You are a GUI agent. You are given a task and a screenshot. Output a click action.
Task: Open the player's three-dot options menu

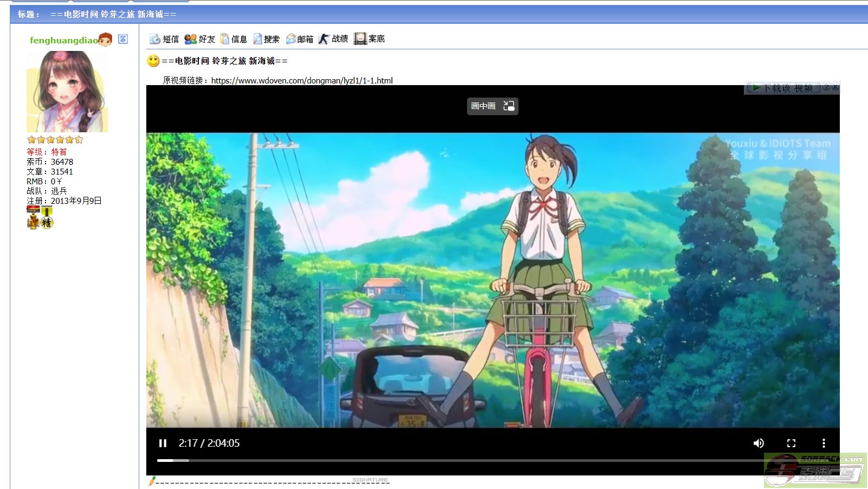pos(824,443)
